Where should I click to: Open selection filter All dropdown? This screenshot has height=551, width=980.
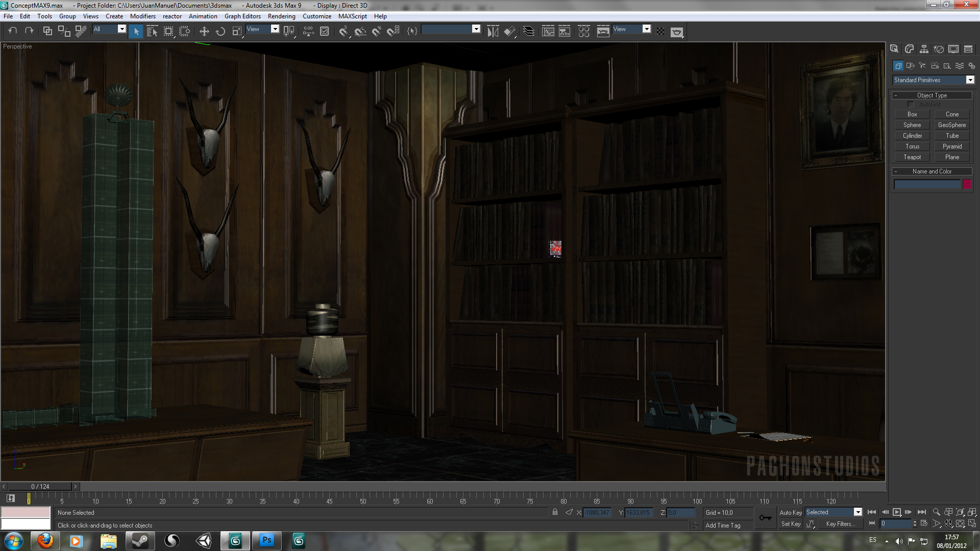click(x=121, y=29)
